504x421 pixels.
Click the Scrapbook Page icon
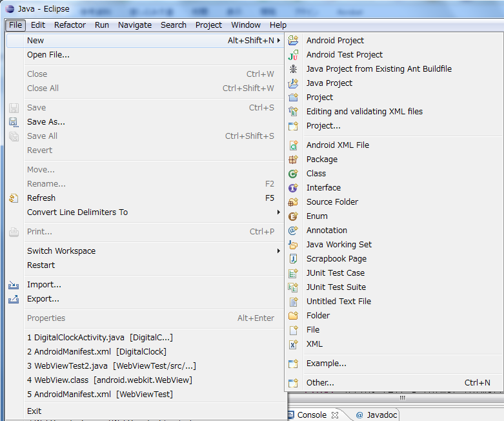[293, 259]
